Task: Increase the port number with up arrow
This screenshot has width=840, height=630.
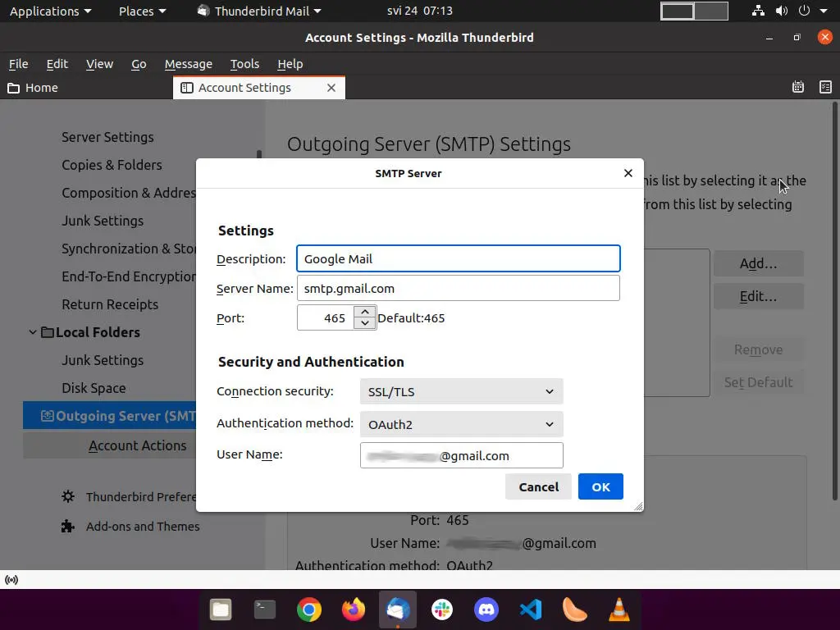Action: click(x=365, y=312)
